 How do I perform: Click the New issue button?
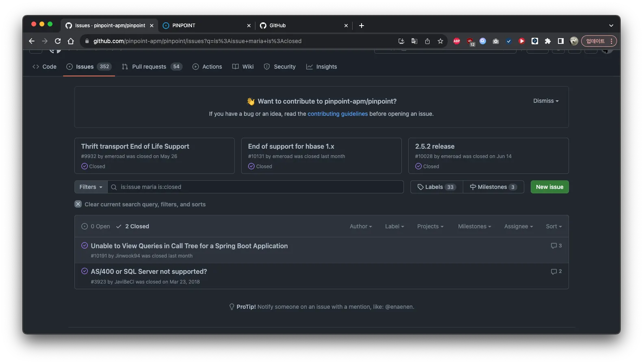point(549,187)
